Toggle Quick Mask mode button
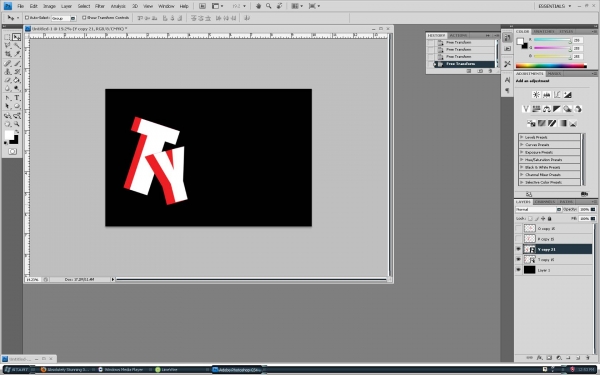Screen dimensions: 600x375 (x=12, y=152)
